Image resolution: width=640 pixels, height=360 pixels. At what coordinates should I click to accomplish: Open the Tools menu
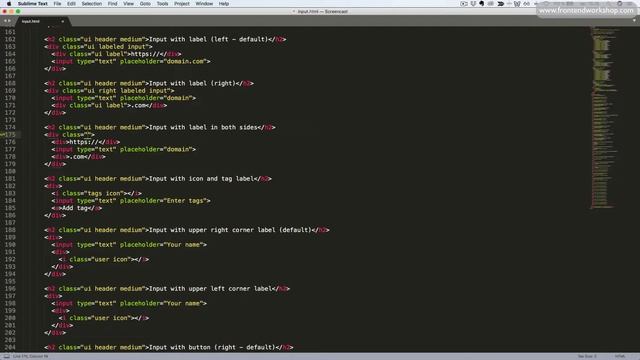[162, 4]
